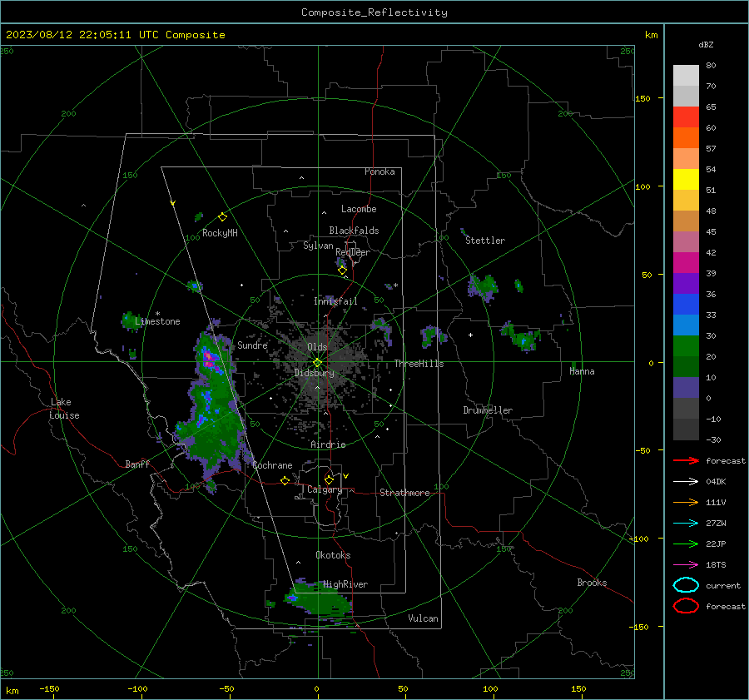
Task: Click the Limestone label
Action: [157, 321]
